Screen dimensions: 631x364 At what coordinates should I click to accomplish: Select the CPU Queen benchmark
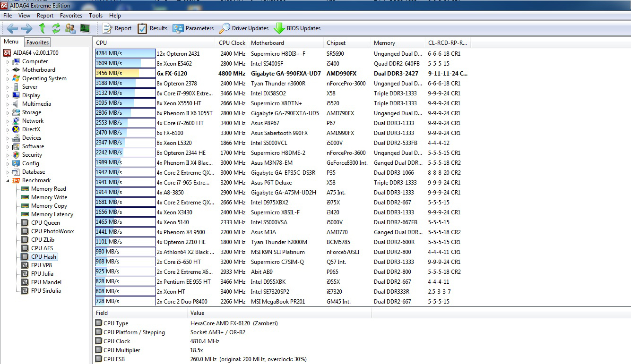(x=45, y=223)
